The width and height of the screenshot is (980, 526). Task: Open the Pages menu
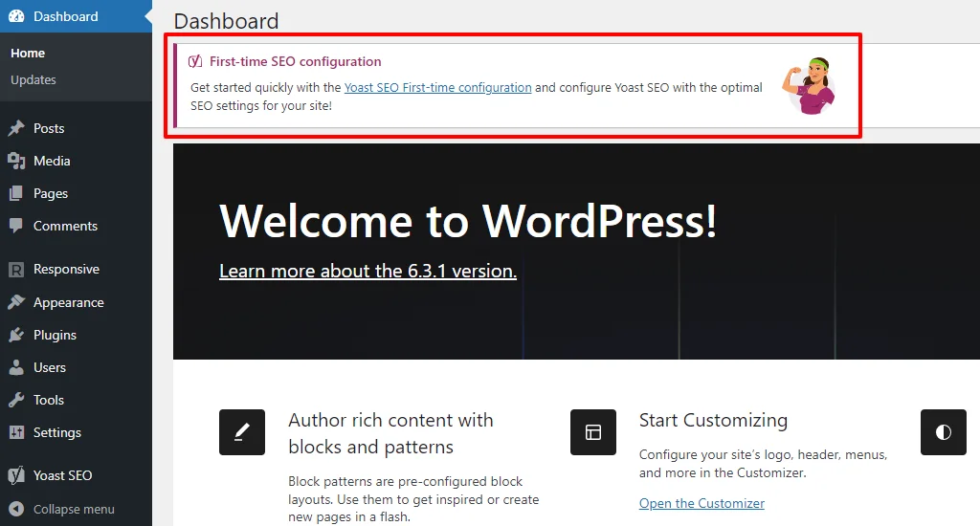[76, 193]
